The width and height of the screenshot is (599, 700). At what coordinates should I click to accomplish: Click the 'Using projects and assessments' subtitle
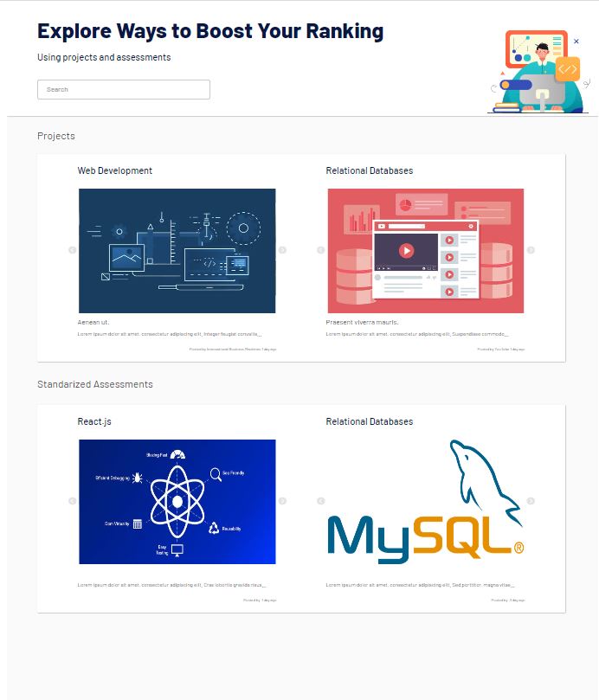(104, 58)
